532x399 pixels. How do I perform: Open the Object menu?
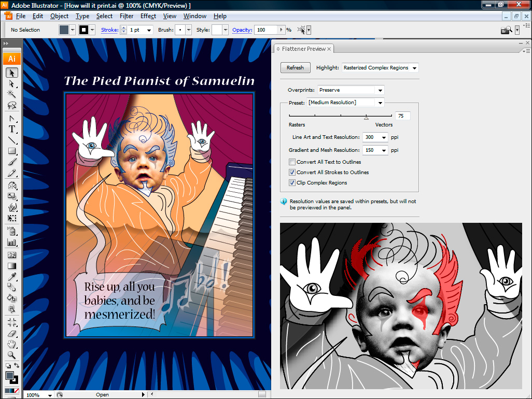[59, 16]
